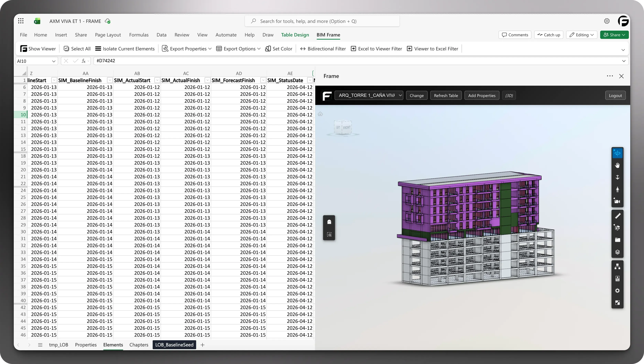The width and height of the screenshot is (644, 364).
Task: Open the Name Box dropdown arrow
Action: pyautogui.click(x=53, y=61)
